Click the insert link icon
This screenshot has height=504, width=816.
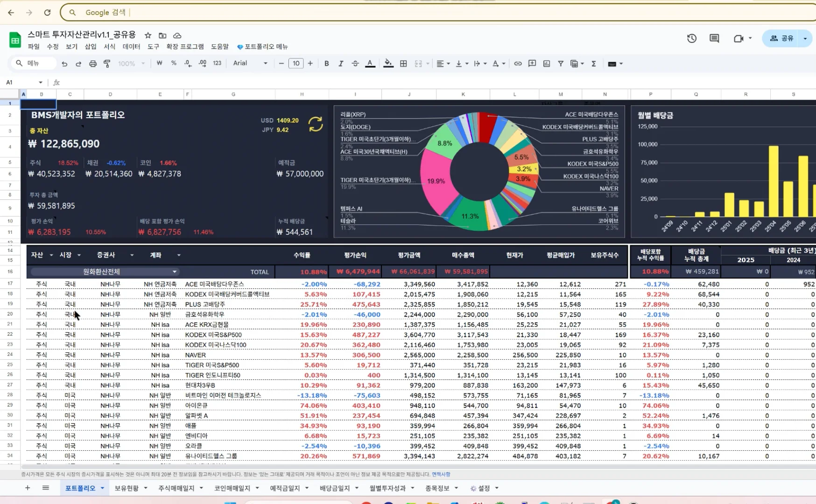pyautogui.click(x=518, y=63)
